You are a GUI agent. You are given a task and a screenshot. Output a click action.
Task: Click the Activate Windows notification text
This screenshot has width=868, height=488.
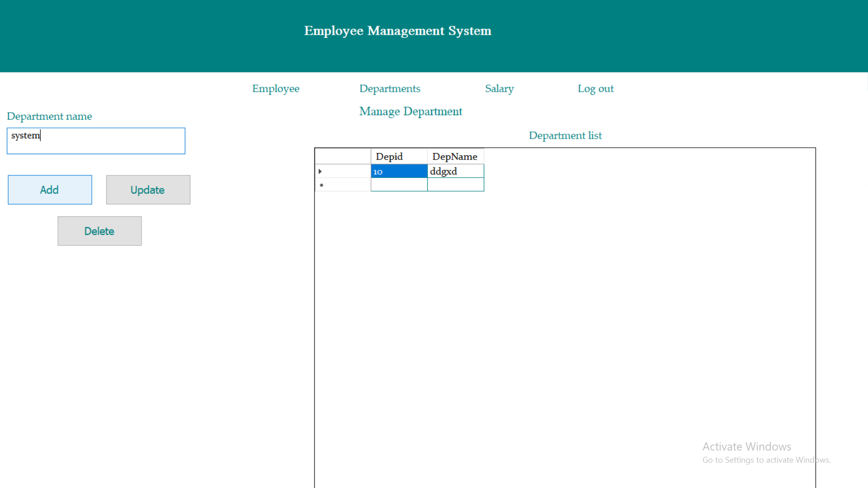pyautogui.click(x=746, y=446)
